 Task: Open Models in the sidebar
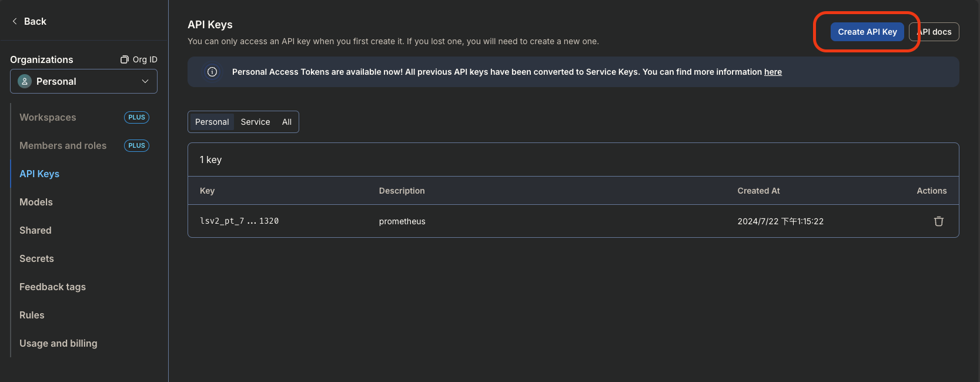36,202
